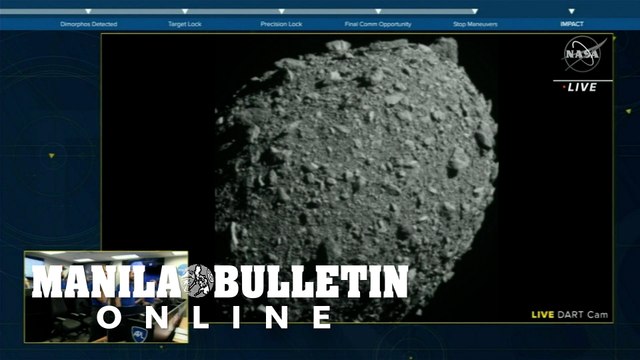The height and width of the screenshot is (360, 640).
Task: Click the 'Dimorphos Detected' label
Action: (x=89, y=24)
